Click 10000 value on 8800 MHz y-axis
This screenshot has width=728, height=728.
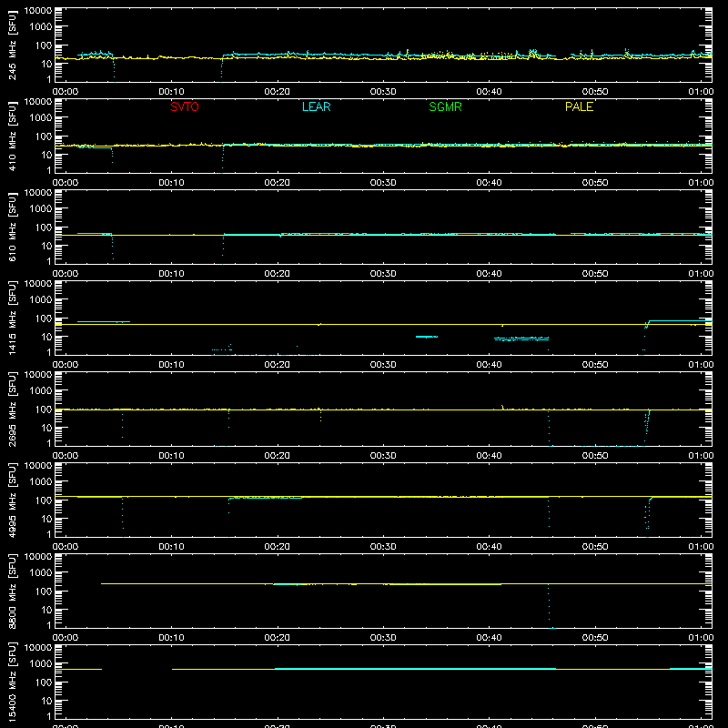38,557
